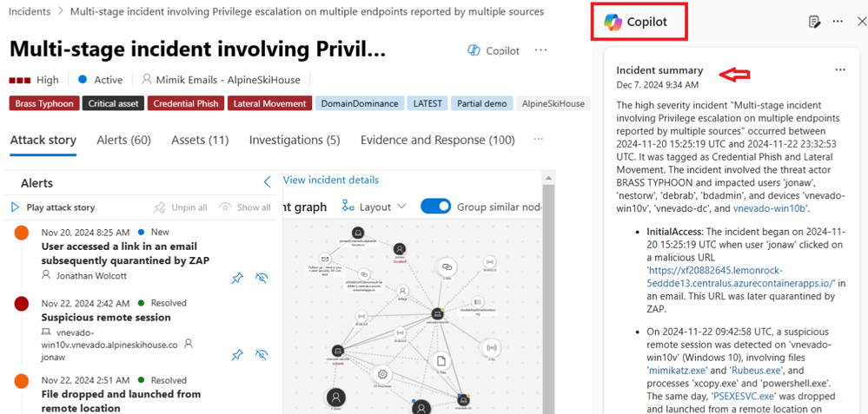This screenshot has width=868, height=414.
Task: Click the Brass Typhoon tag
Action: [x=43, y=103]
